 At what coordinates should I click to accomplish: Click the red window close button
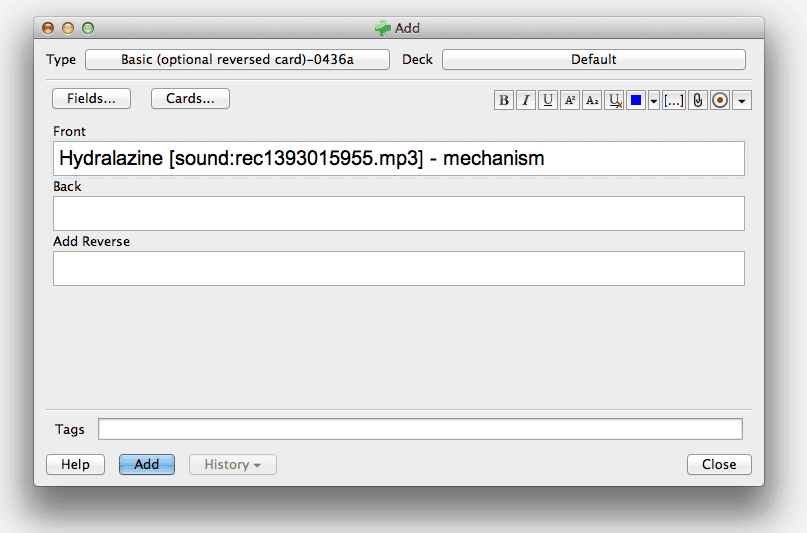(x=48, y=28)
